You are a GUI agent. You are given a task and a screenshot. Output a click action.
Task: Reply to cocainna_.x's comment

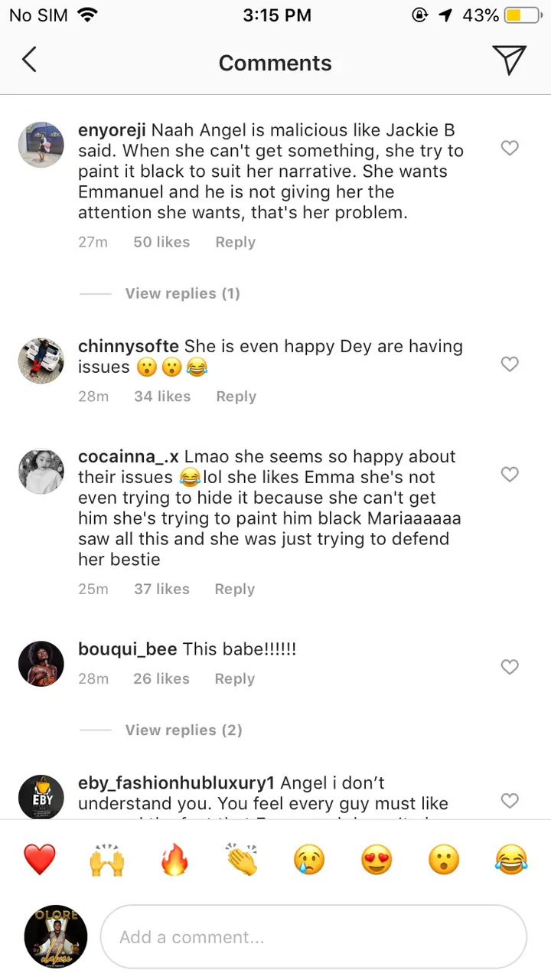pyautogui.click(x=234, y=589)
